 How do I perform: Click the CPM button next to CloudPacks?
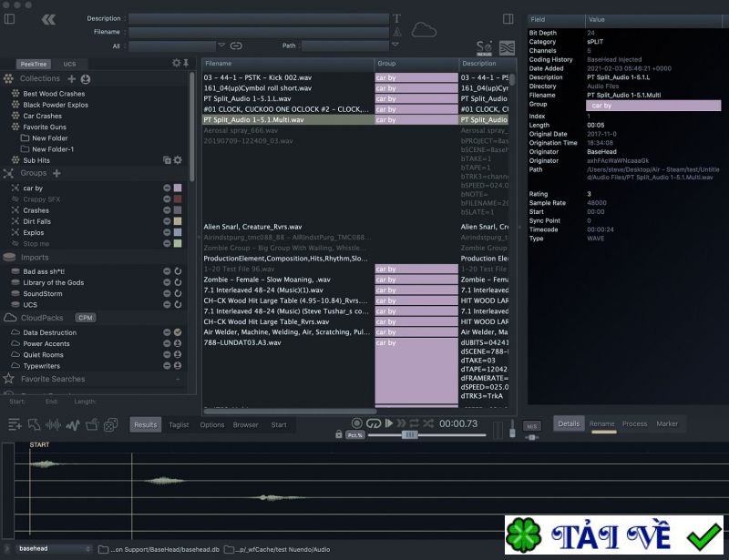pyautogui.click(x=85, y=318)
